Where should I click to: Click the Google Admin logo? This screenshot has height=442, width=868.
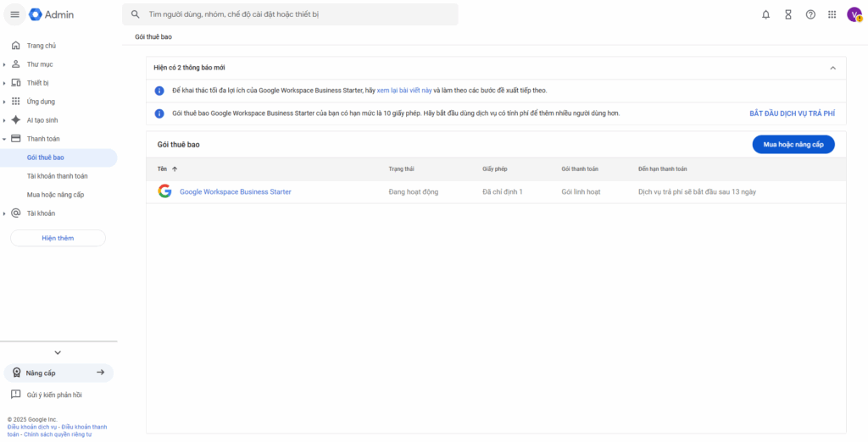[50, 14]
